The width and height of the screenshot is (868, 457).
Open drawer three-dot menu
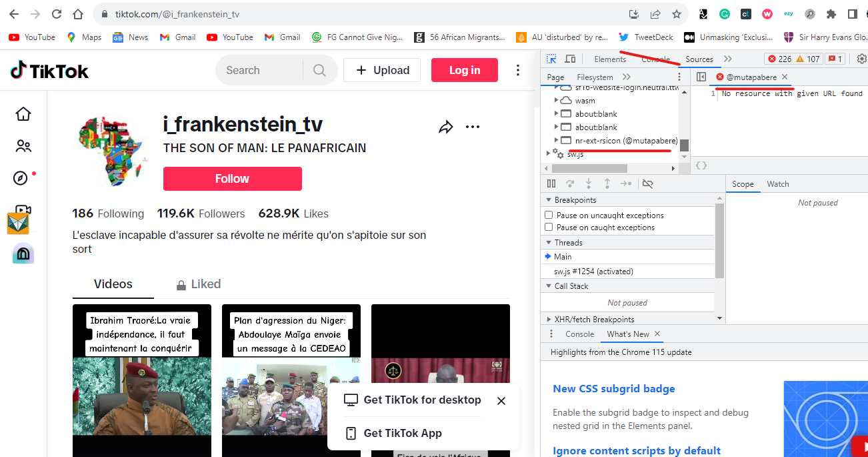pyautogui.click(x=551, y=334)
